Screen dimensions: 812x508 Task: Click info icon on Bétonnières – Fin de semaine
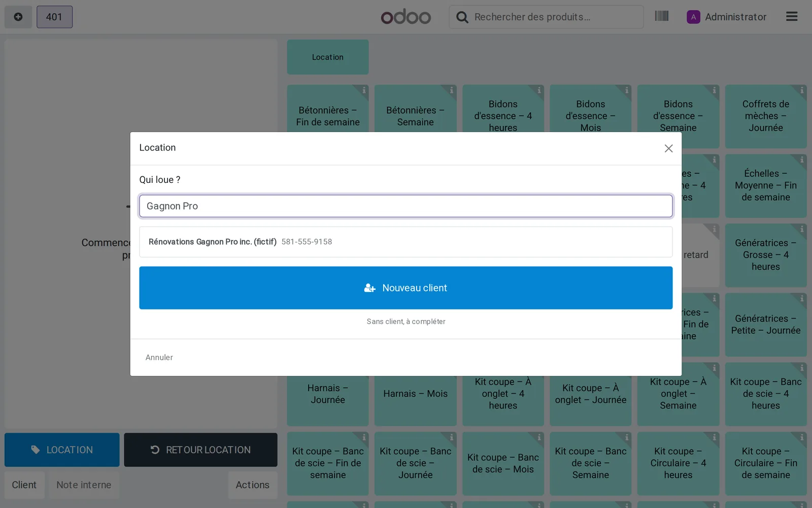364,90
